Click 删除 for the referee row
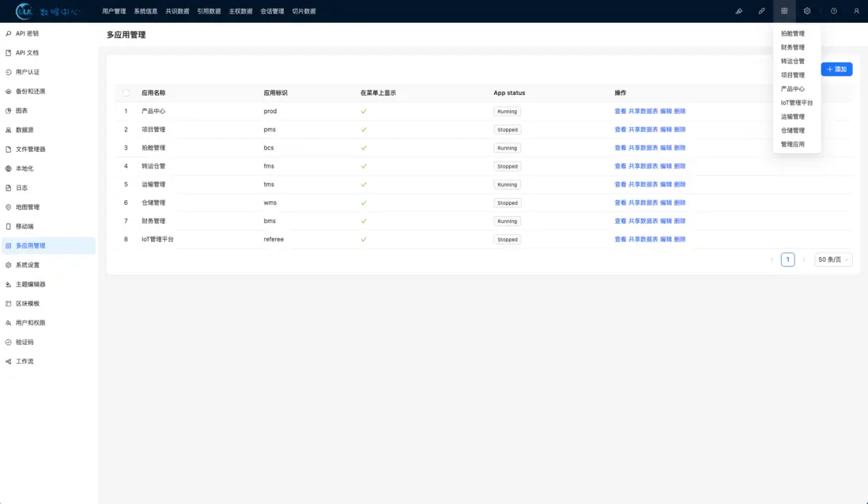The width and height of the screenshot is (868, 504). pos(680,239)
